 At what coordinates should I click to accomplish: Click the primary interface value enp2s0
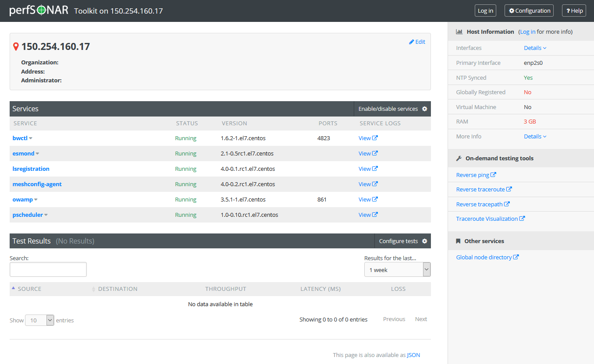click(x=533, y=63)
